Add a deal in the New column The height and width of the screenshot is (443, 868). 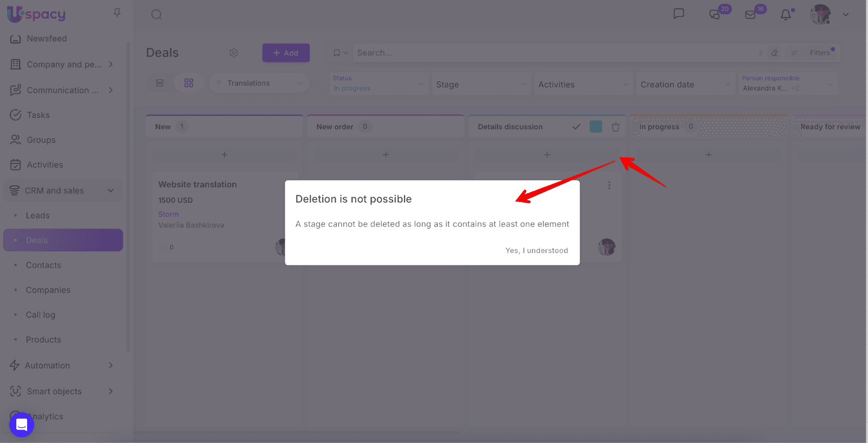tap(225, 155)
